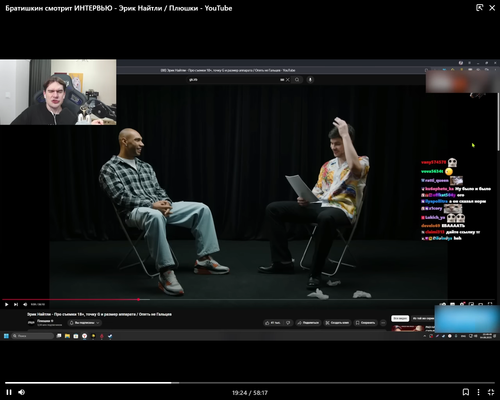Click the red playhead on the inner progress bar
Viewport: 500px width, 400px height.
click(x=138, y=299)
